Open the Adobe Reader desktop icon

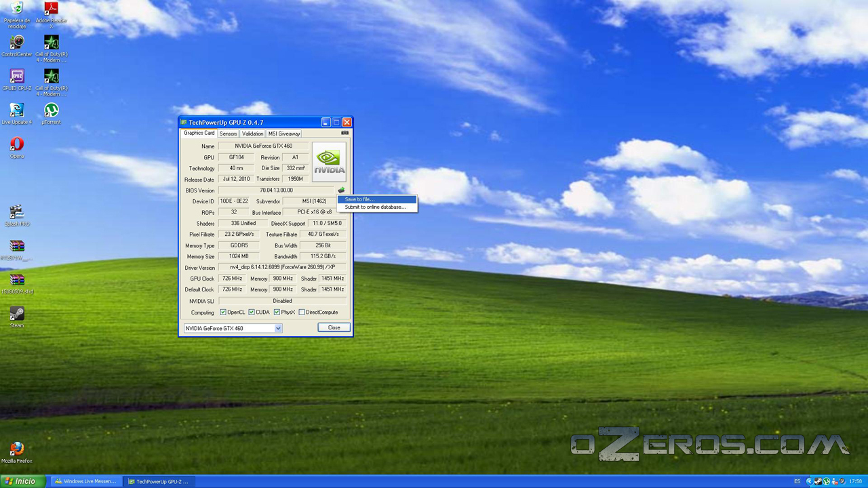pos(51,14)
